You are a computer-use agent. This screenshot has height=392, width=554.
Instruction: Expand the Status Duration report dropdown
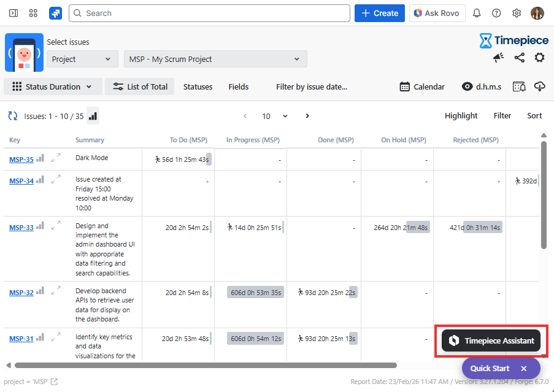52,86
